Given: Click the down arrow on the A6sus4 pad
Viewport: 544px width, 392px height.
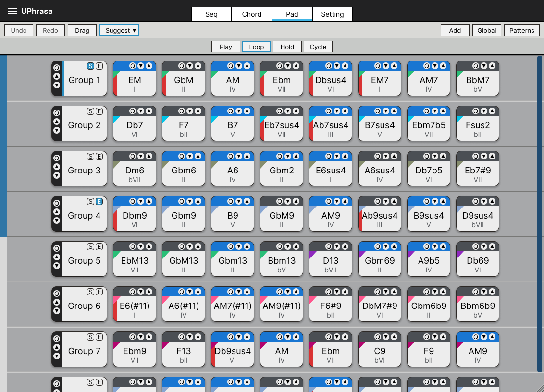Looking at the screenshot, I should pos(386,156).
